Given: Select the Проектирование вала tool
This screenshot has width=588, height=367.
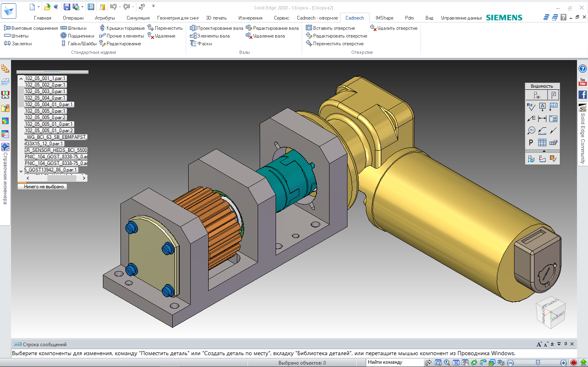Looking at the screenshot, I should (x=216, y=28).
